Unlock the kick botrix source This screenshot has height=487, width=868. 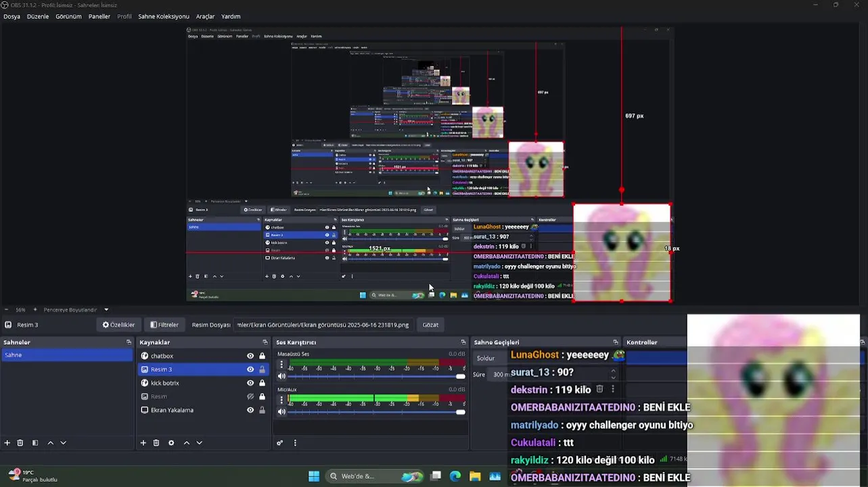(x=262, y=383)
